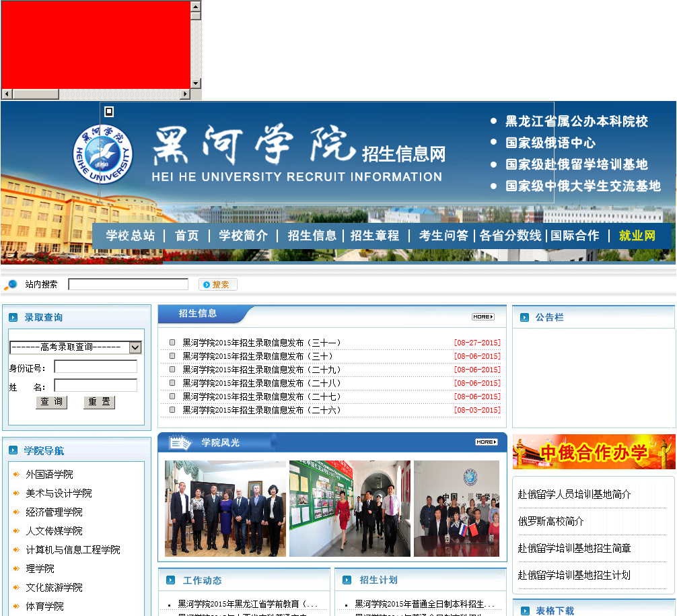Click the document icon beside 录取信息发布（二十七）

click(172, 396)
